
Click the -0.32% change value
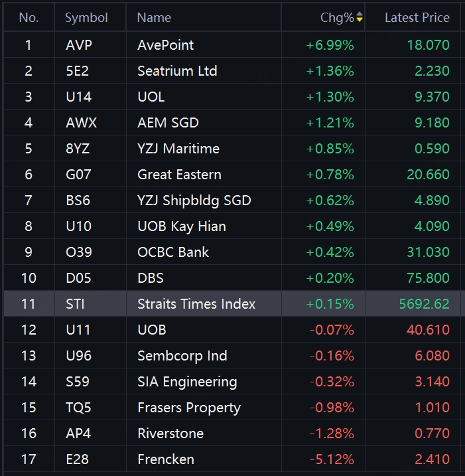coord(332,382)
